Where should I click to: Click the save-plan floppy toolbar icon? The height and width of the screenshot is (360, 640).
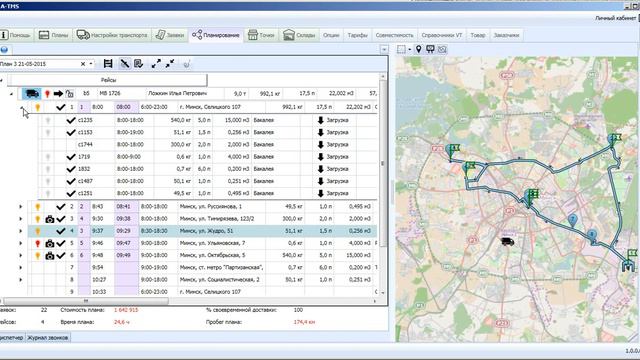(x=108, y=64)
